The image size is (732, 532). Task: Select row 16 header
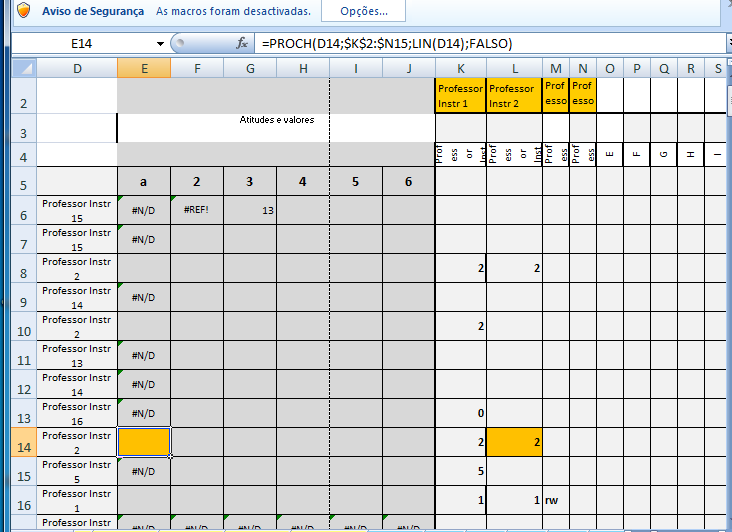pyautogui.click(x=24, y=500)
